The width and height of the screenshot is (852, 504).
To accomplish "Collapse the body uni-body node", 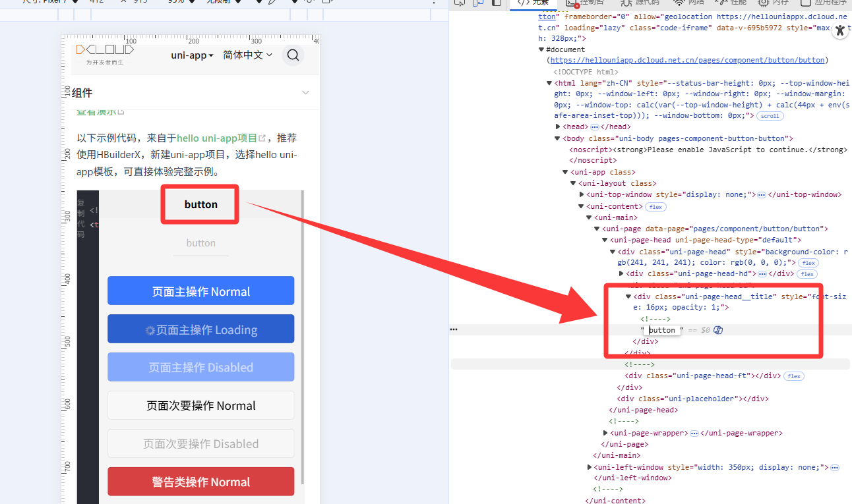I will pyautogui.click(x=558, y=138).
